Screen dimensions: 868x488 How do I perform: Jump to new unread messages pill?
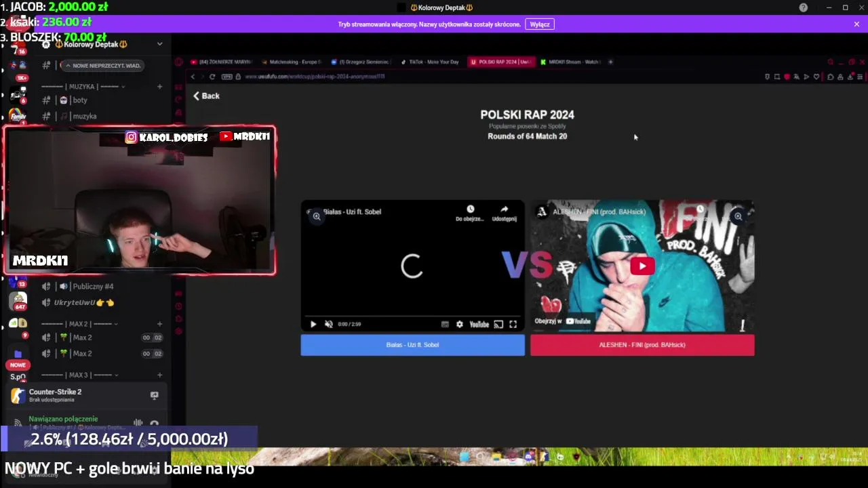tap(103, 66)
